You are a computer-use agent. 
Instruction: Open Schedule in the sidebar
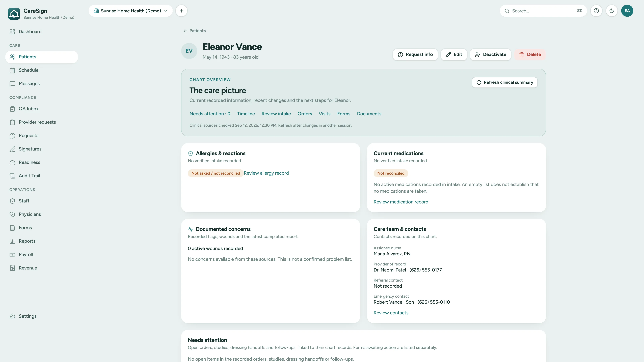click(x=41, y=70)
